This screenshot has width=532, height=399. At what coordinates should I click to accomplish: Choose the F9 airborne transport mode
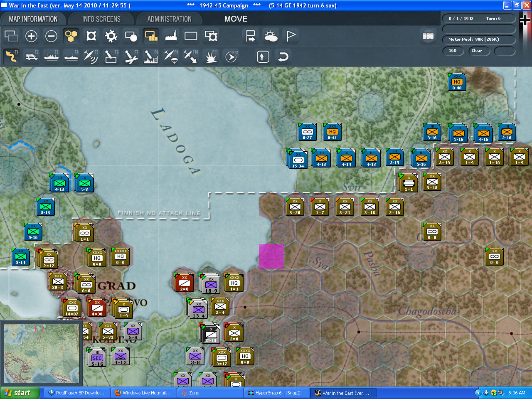point(171,57)
